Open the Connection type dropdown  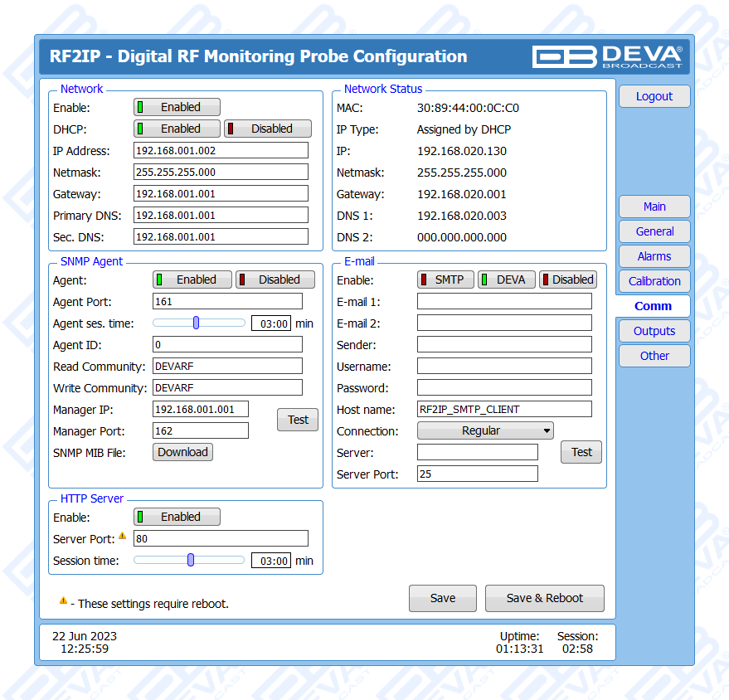485,430
